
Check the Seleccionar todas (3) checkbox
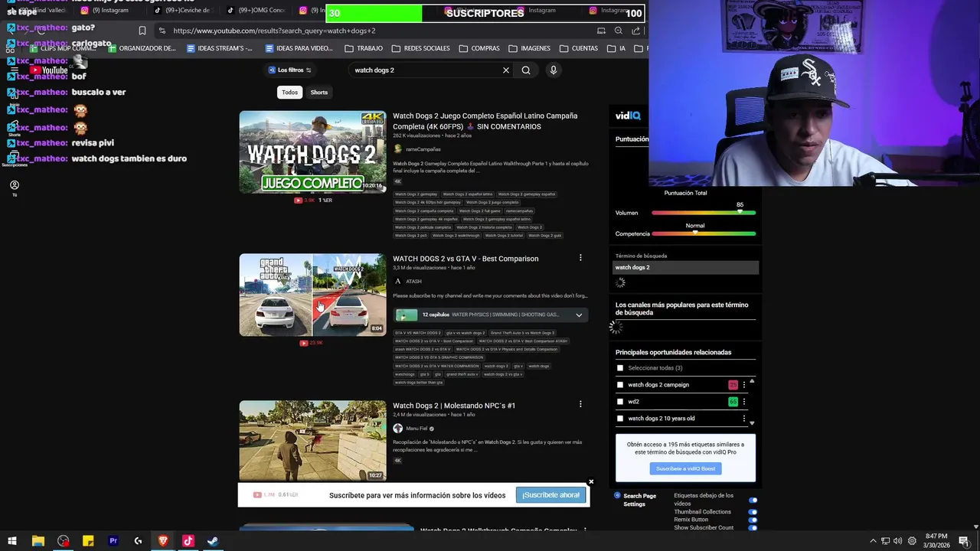tap(620, 368)
